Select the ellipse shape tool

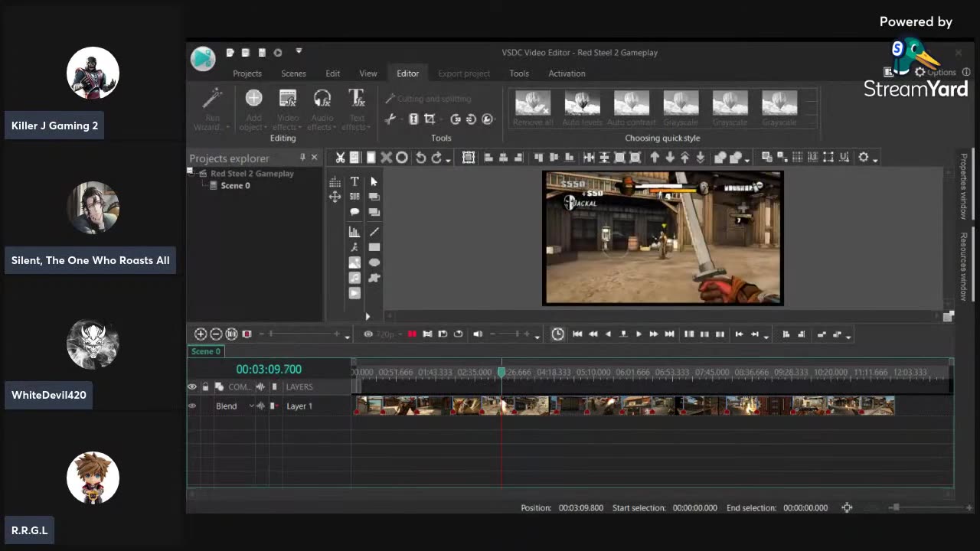tap(374, 262)
